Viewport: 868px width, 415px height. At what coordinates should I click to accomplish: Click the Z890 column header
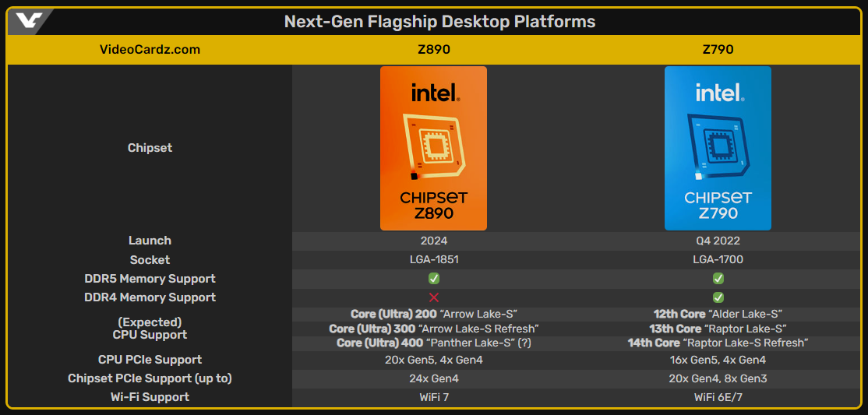coord(434,49)
